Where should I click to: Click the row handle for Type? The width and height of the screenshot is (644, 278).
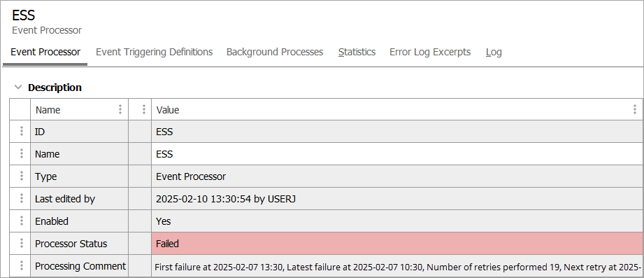[22, 176]
